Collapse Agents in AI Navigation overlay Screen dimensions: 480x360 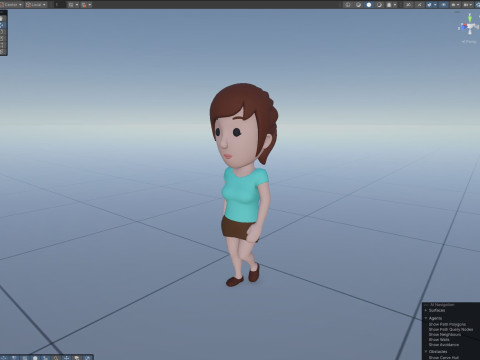pos(426,318)
